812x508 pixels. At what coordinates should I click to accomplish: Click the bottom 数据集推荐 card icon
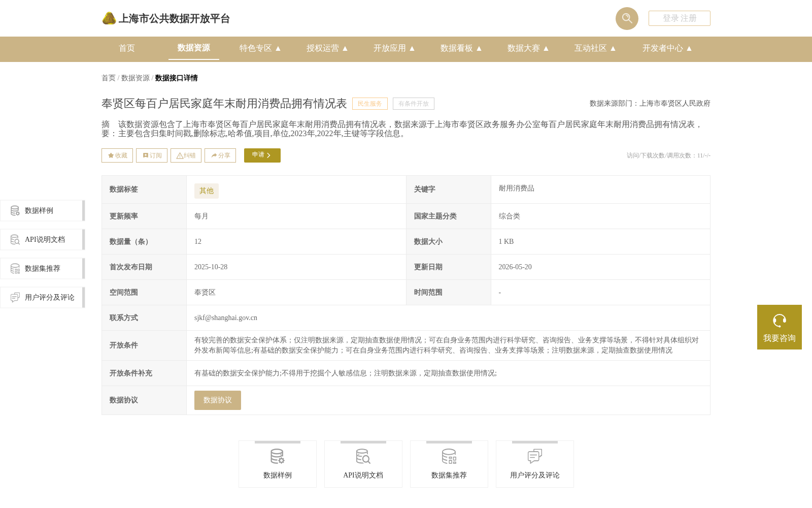pos(449,457)
